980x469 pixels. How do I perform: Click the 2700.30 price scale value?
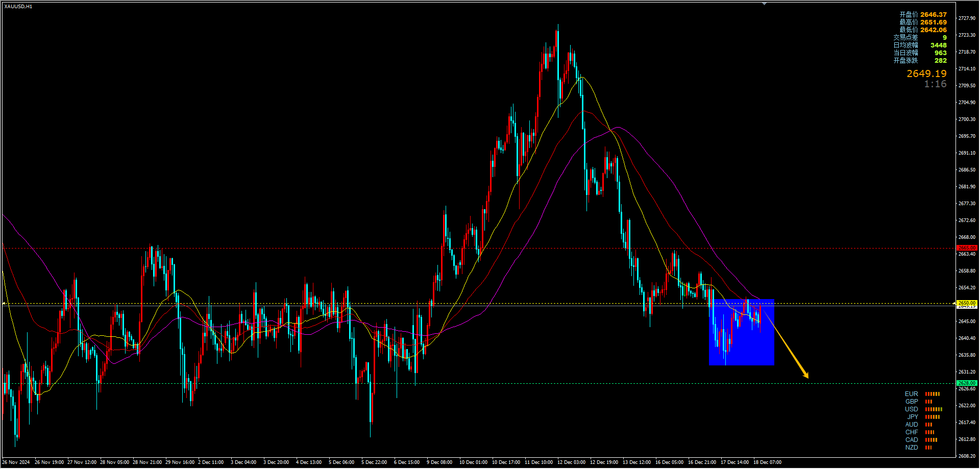967,119
